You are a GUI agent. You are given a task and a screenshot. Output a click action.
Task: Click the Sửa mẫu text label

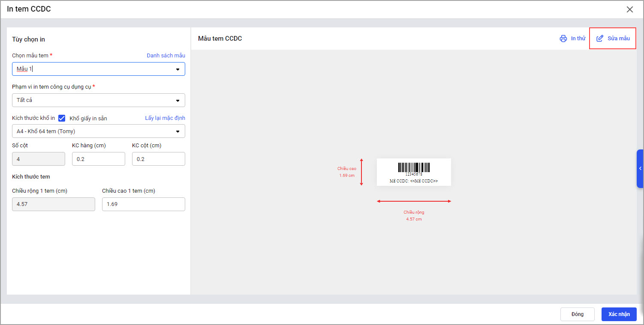619,39
